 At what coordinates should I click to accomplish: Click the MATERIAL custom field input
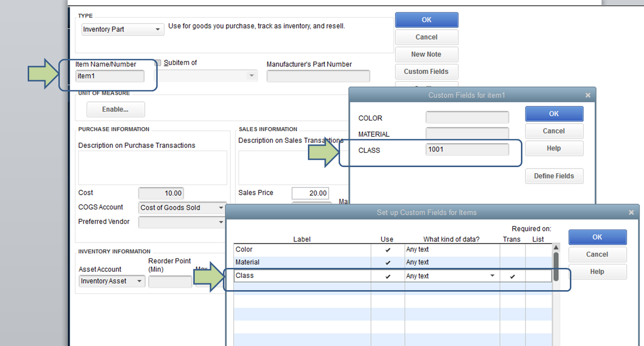[468, 133]
